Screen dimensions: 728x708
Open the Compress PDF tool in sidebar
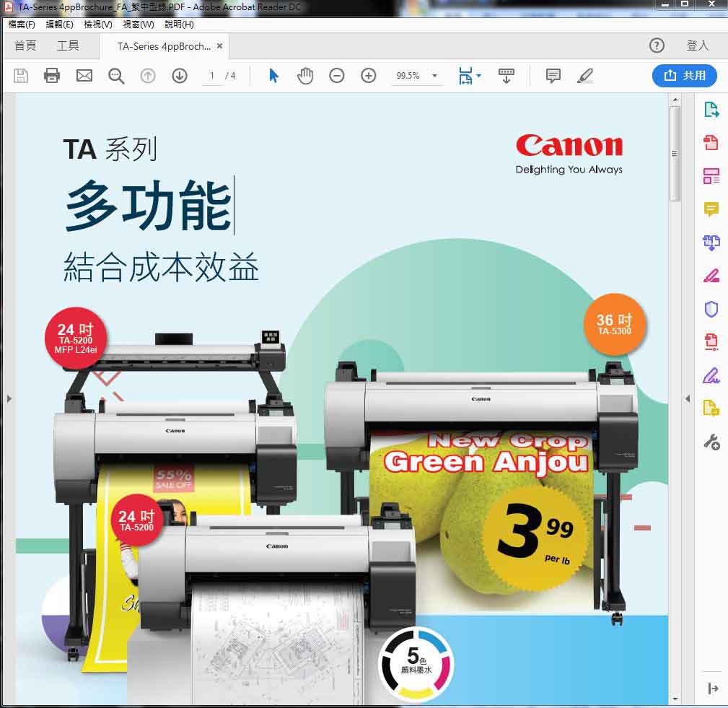[x=711, y=342]
